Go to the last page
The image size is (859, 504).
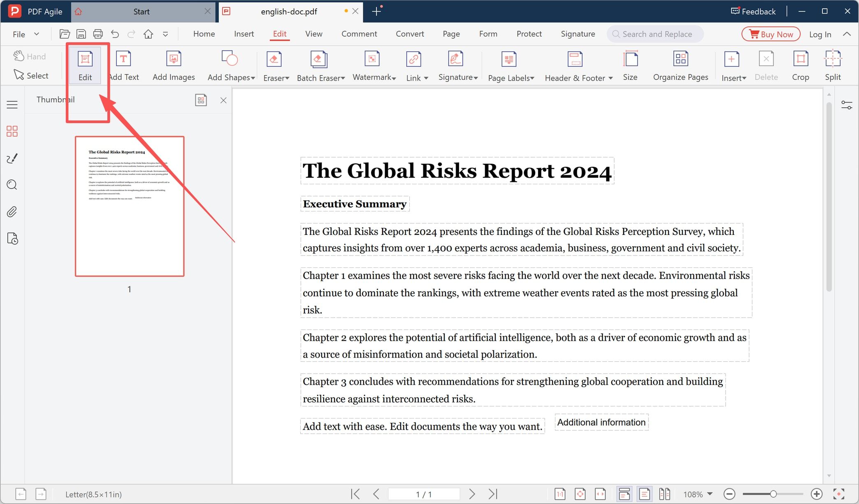coord(493,494)
